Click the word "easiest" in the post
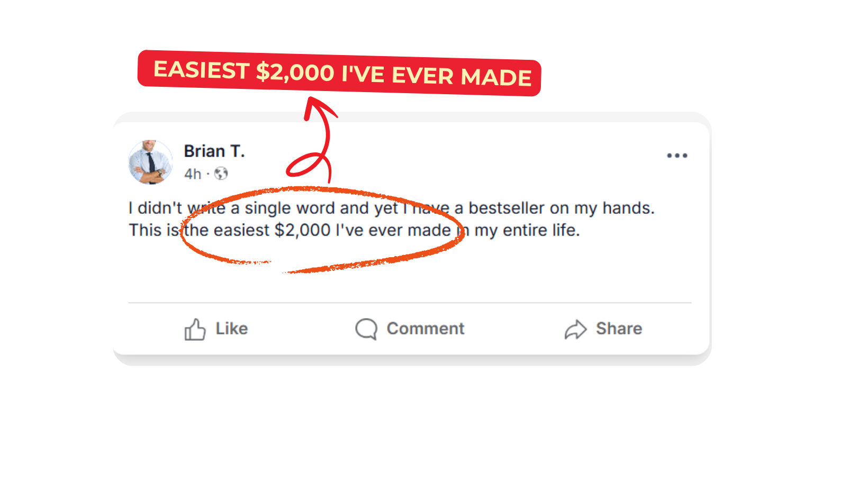The height and width of the screenshot is (489, 868). pos(241,230)
